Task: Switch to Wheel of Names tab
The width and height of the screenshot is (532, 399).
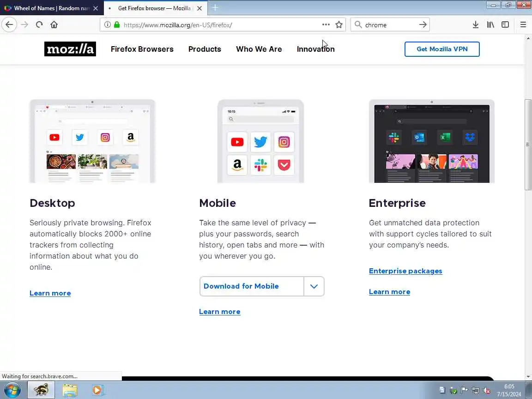Action: (x=51, y=8)
